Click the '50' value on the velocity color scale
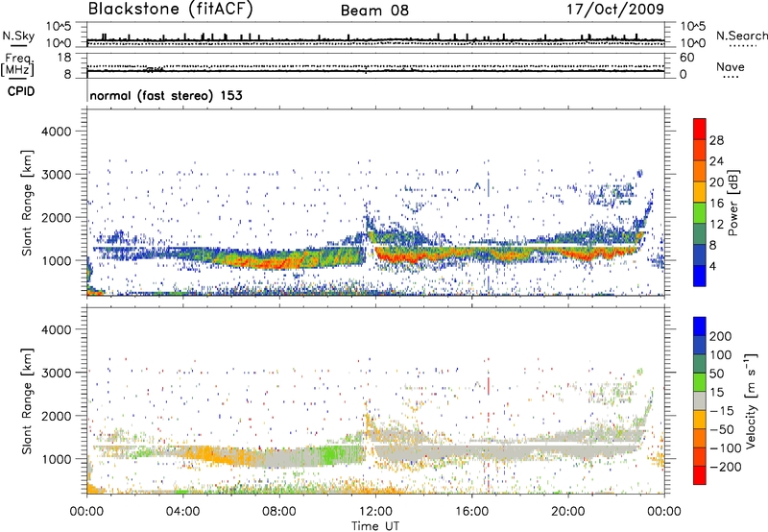768x532 pixels. tap(716, 374)
